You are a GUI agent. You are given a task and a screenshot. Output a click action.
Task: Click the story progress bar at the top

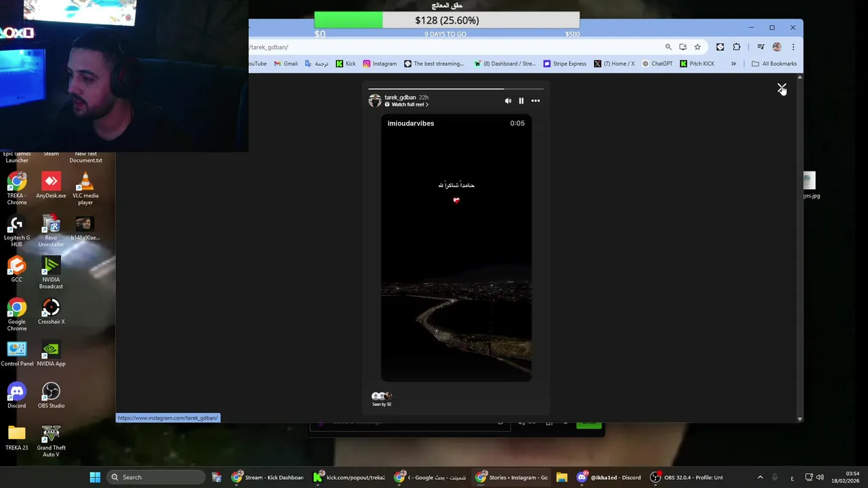[x=456, y=89]
